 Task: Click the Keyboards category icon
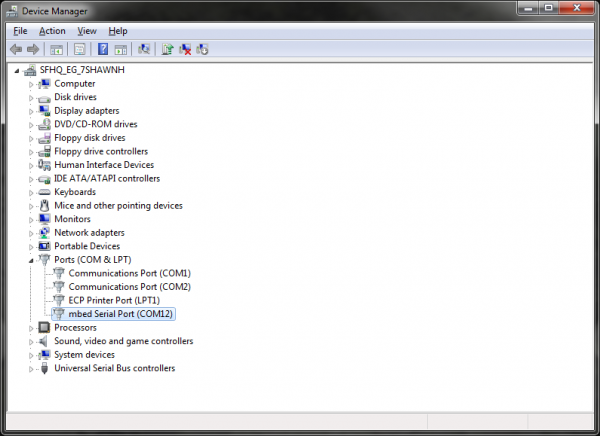[44, 192]
